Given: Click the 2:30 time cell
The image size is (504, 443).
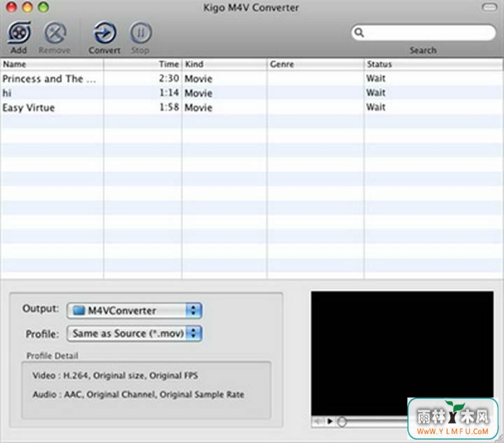Looking at the screenshot, I should pyautogui.click(x=169, y=78).
